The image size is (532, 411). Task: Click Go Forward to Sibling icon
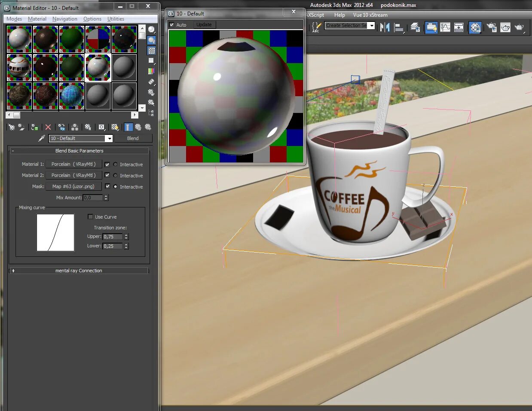pos(148,127)
